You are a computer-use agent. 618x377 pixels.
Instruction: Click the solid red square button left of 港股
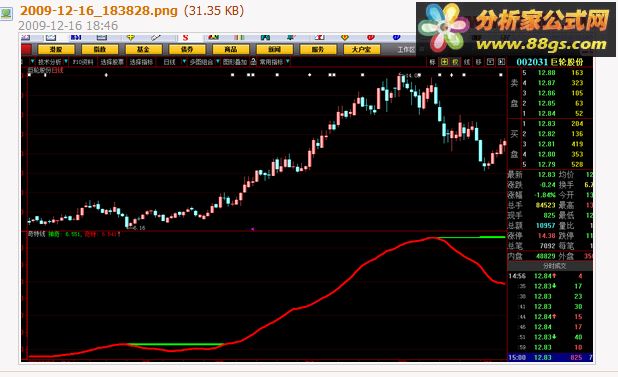point(26,49)
